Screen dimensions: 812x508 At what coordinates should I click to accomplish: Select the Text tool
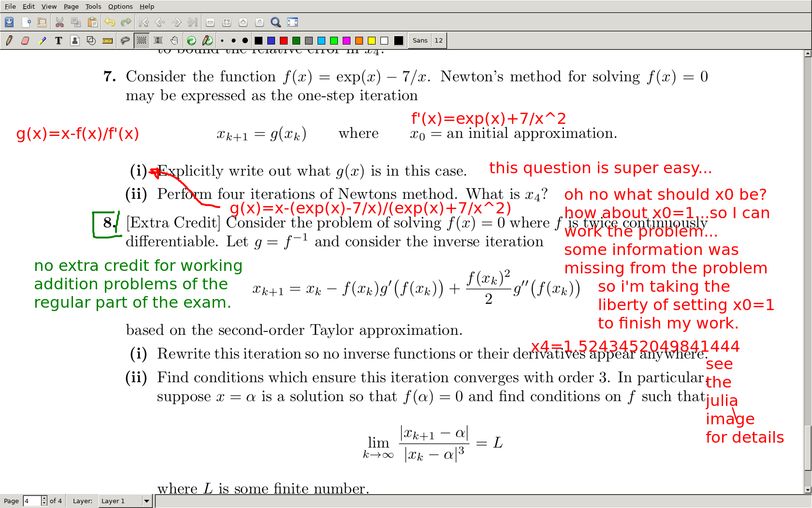pyautogui.click(x=58, y=41)
